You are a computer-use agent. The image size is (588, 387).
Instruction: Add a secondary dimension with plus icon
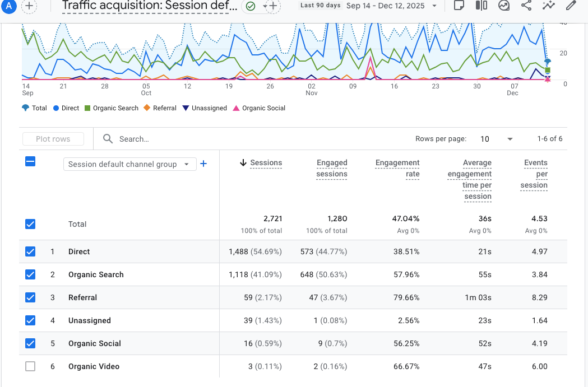203,164
